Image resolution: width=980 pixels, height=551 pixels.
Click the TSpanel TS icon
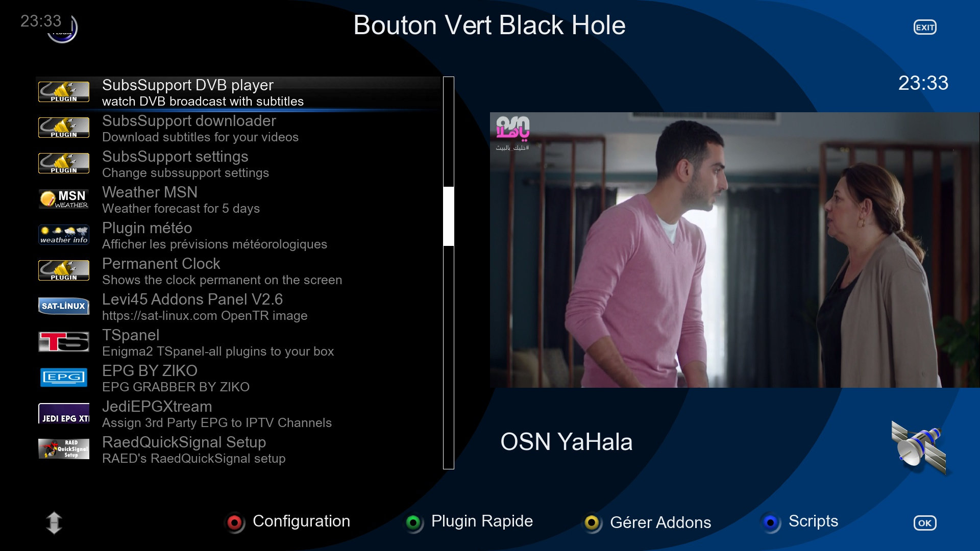coord(64,342)
